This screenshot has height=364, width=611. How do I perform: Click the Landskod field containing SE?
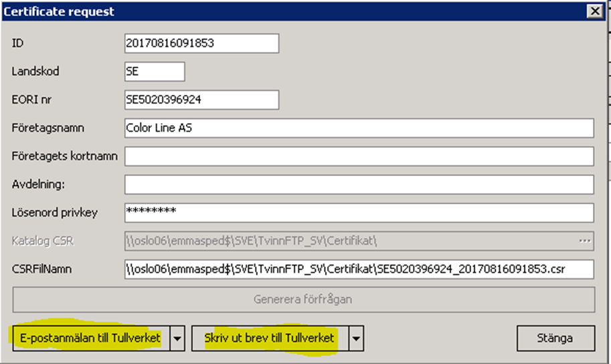click(155, 72)
